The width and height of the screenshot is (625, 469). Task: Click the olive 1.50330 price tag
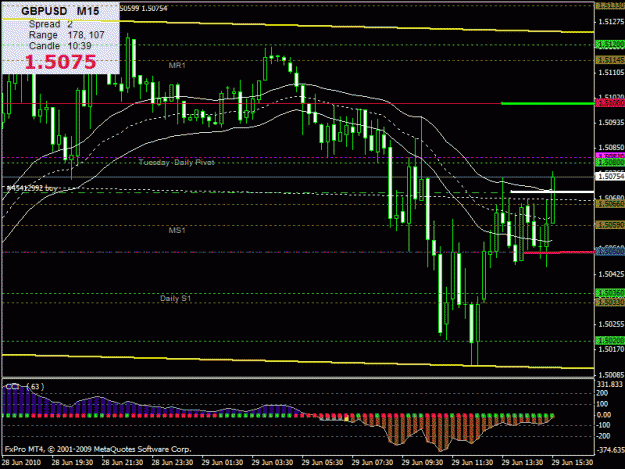coord(610,302)
